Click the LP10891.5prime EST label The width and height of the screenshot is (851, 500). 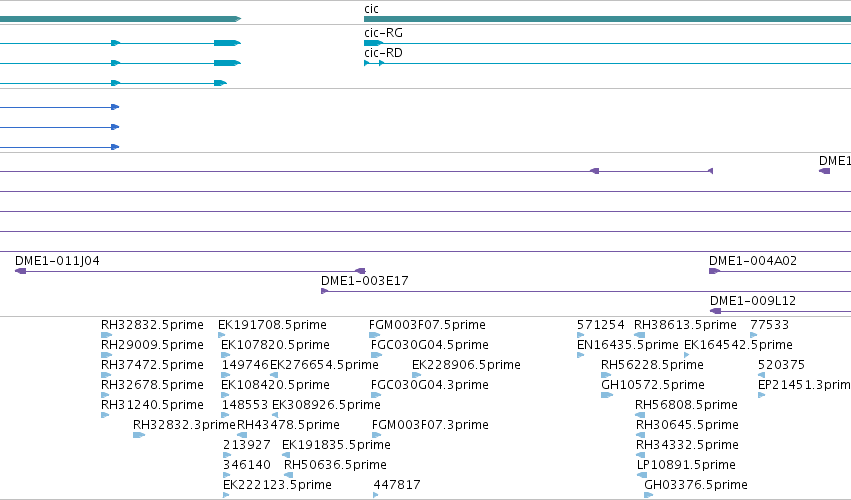pyautogui.click(x=686, y=465)
